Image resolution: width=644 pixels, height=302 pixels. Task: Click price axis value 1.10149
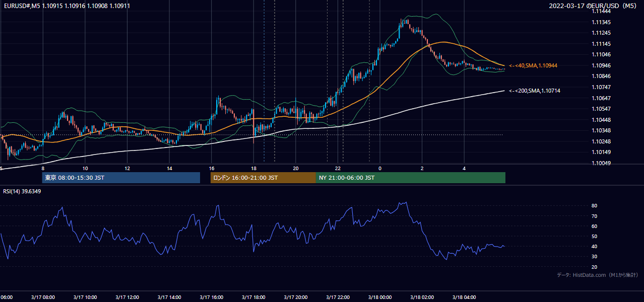click(601, 152)
